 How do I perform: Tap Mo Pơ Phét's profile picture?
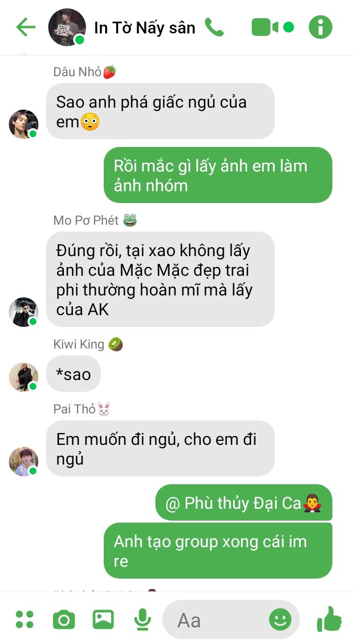pos(24,312)
